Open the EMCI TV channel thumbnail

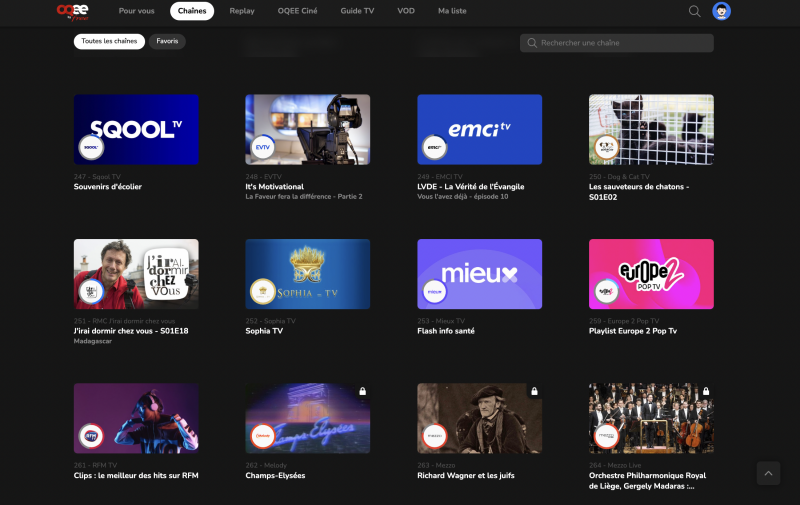[x=479, y=129]
